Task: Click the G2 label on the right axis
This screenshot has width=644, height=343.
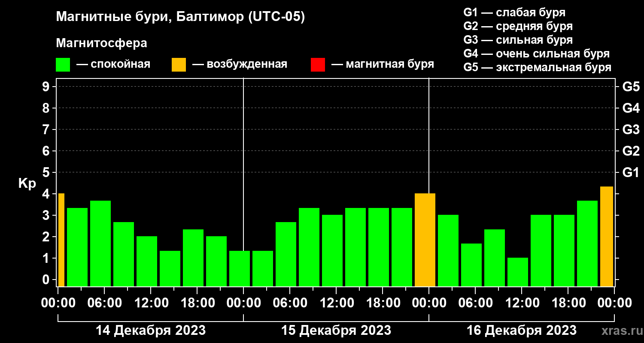Action: [x=631, y=151]
